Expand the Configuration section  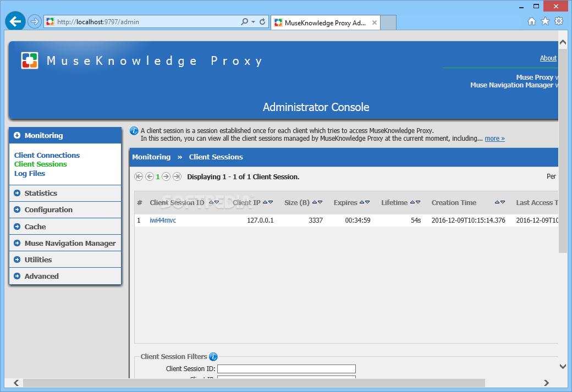65,209
